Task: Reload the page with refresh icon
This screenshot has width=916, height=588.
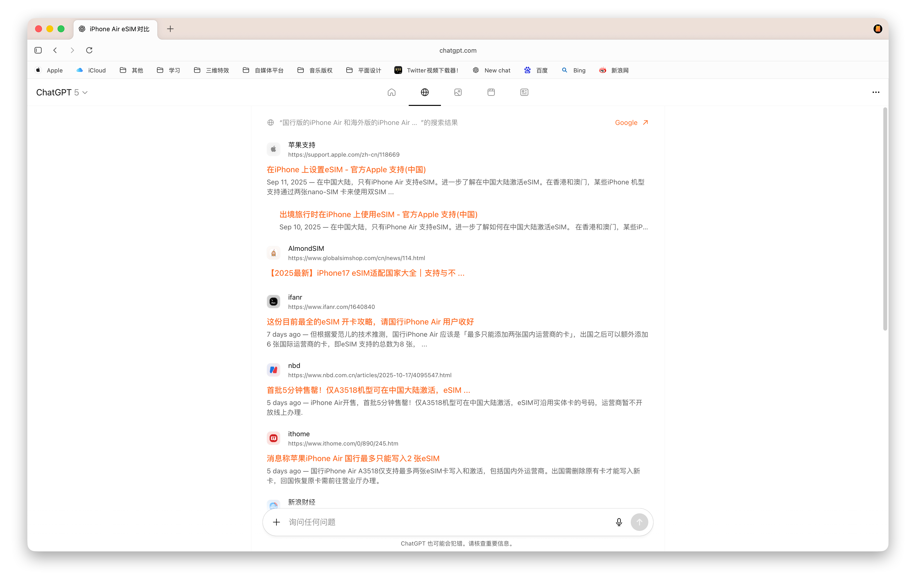Action: (89, 51)
